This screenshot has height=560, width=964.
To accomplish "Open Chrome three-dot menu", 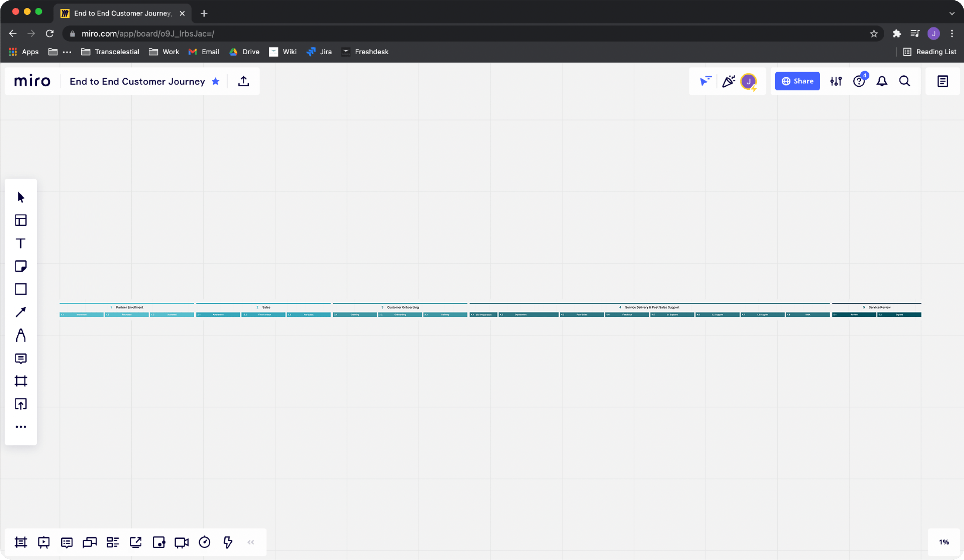I will click(952, 34).
